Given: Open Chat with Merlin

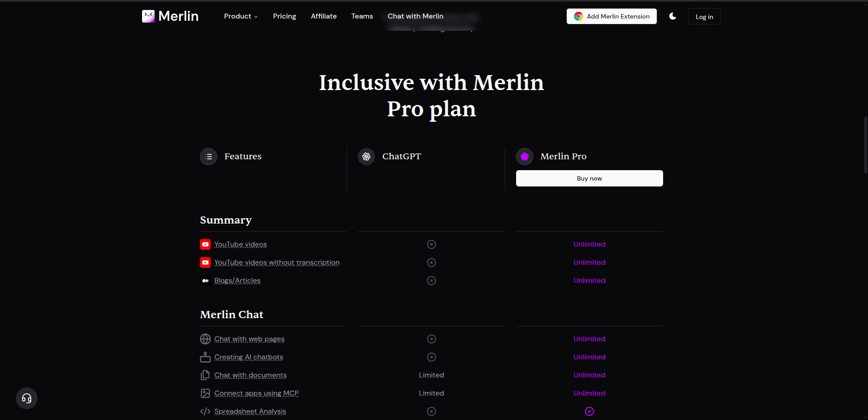Looking at the screenshot, I should pos(415,16).
